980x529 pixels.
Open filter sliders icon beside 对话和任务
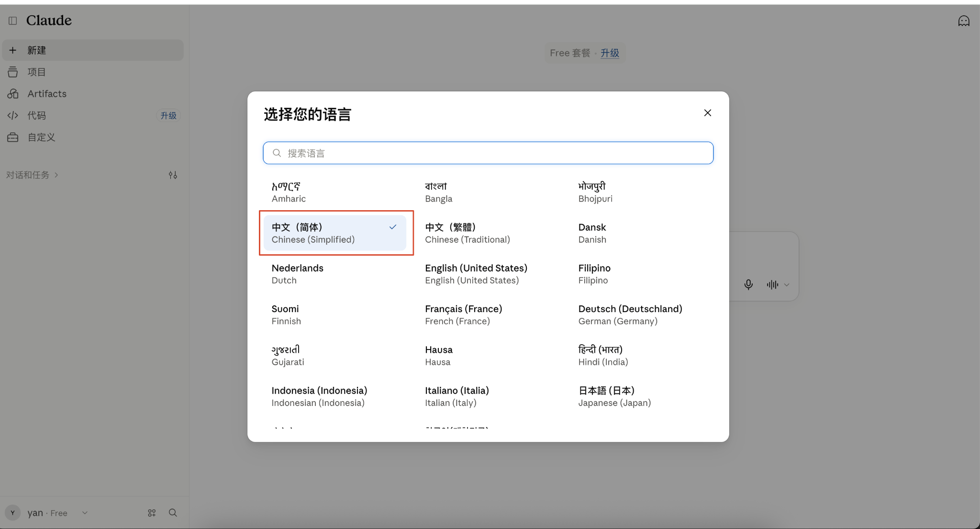173,175
